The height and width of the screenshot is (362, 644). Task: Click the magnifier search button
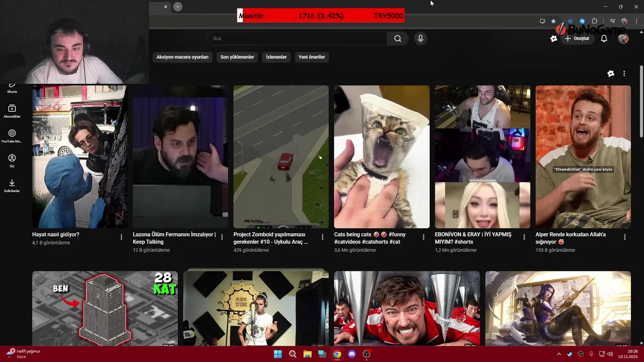tap(397, 39)
